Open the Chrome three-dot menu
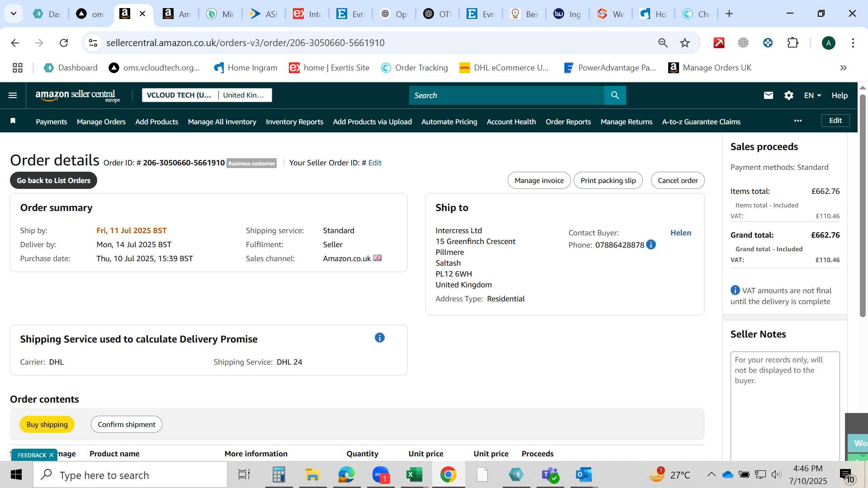 pos(853,43)
